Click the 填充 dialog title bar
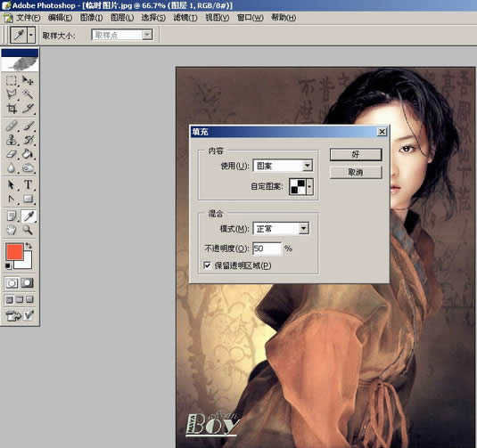The height and width of the screenshot is (448, 477). tap(284, 132)
